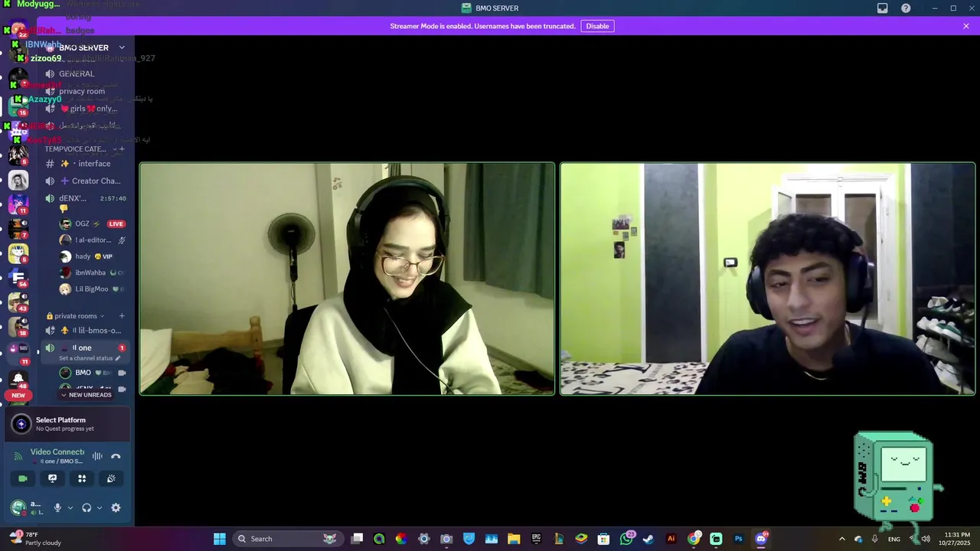The width and height of the screenshot is (980, 551).
Task: Open Discord user settings gear
Action: point(116,507)
